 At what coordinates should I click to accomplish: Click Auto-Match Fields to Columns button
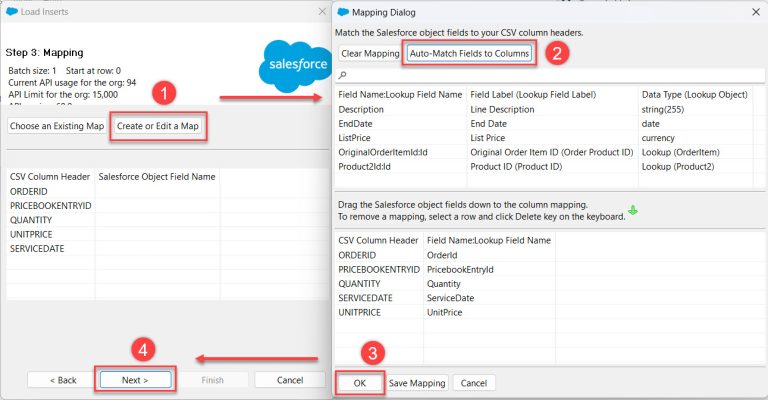tap(469, 53)
